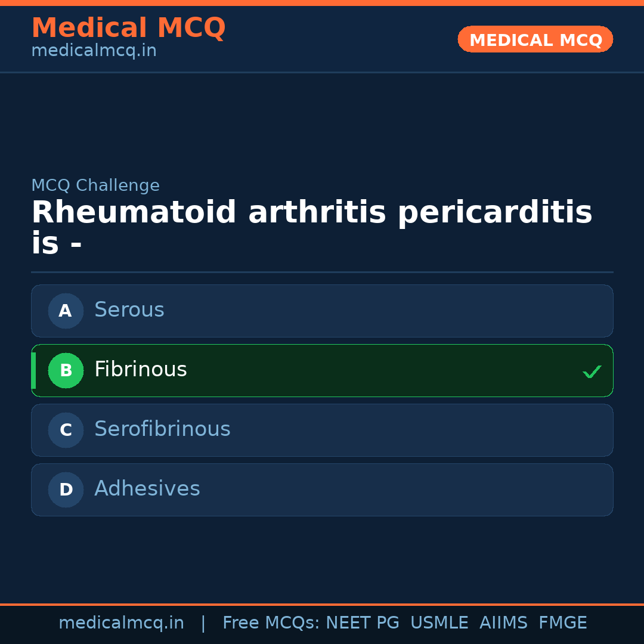The image size is (644, 644).
Task: Click the green checkmark on Fibrinous
Action: point(592,372)
